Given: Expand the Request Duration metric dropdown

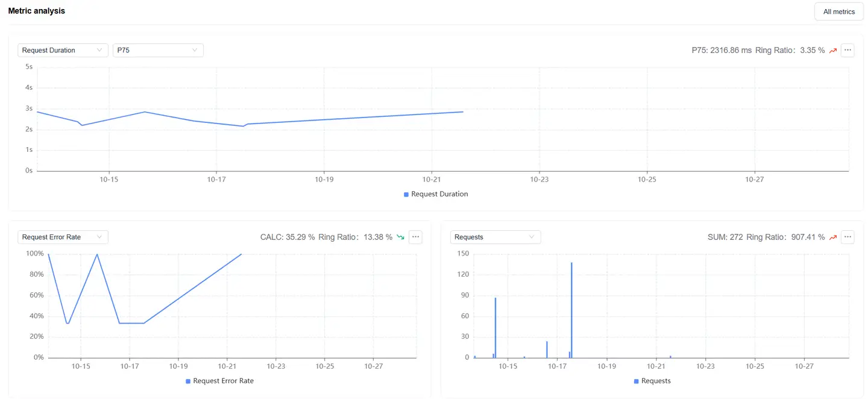Looking at the screenshot, I should [63, 50].
